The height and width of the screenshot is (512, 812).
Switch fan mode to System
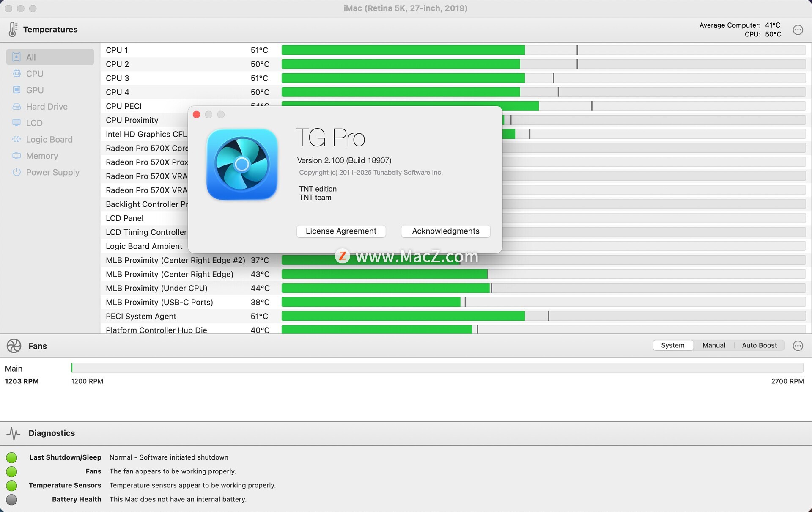tap(672, 345)
